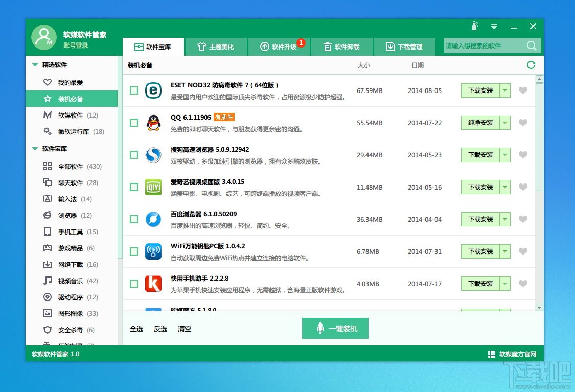Screen dimensions: 575x392
Task: Switch to 软件升级 tab
Action: click(x=279, y=47)
